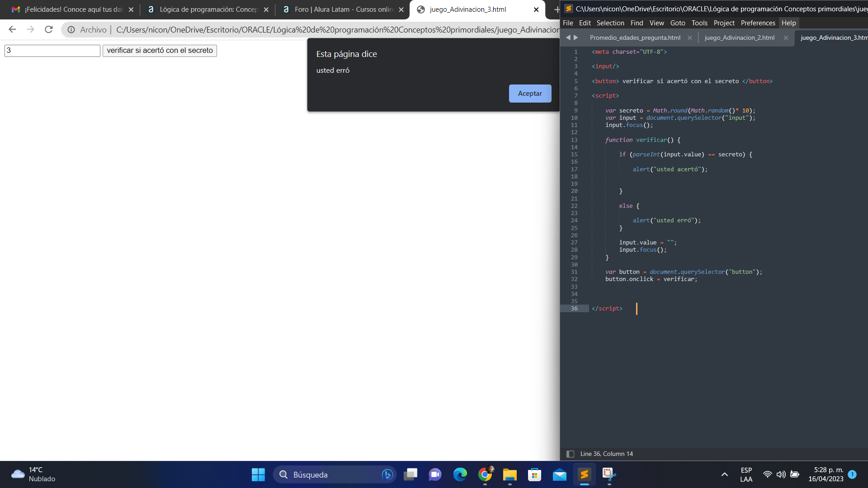Open the Mail app from the taskbar

coord(560,474)
